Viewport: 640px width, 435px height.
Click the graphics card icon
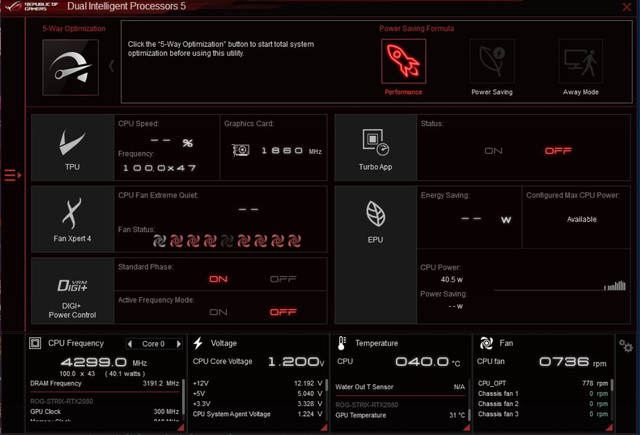click(x=241, y=151)
